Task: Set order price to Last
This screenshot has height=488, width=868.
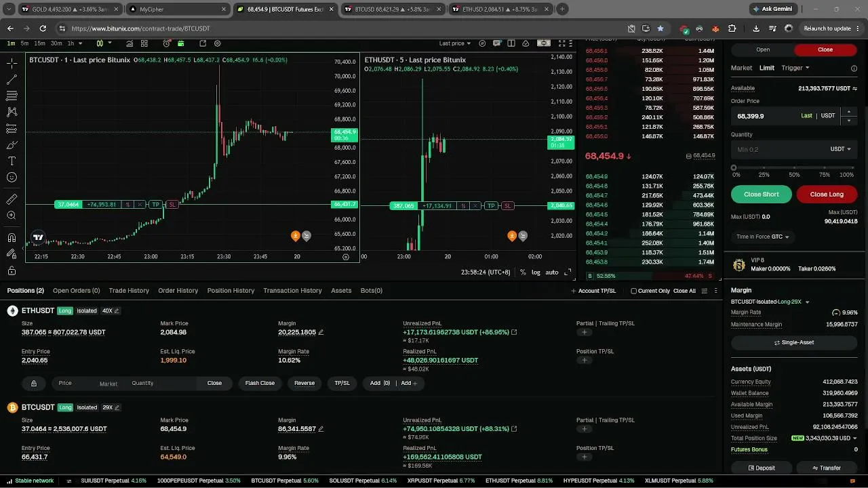Action: tap(806, 116)
